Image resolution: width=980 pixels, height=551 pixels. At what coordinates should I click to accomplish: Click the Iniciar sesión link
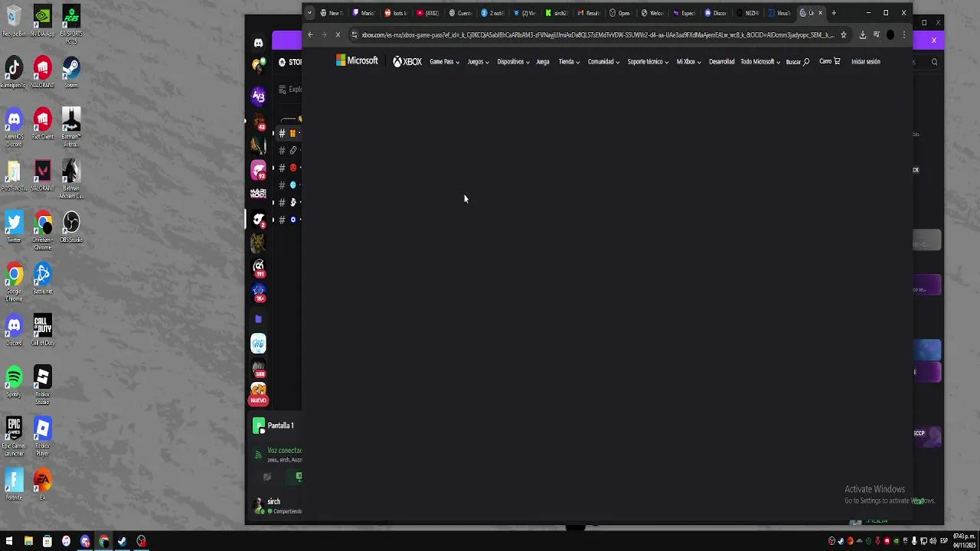pos(866,62)
